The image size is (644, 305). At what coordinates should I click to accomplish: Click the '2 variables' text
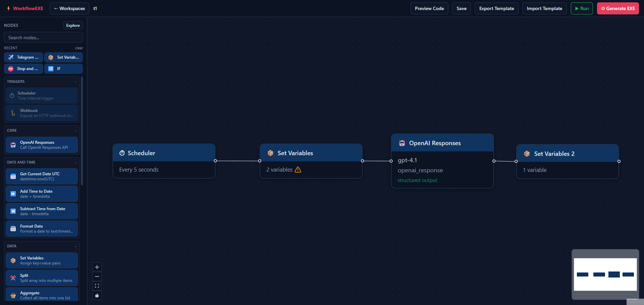tap(279, 170)
